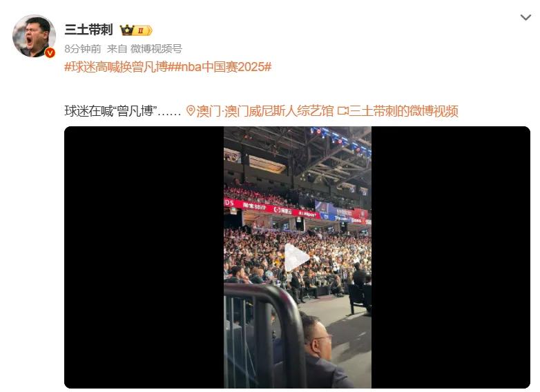This screenshot has height=392, width=540.
Task: Open the 8分钟前 post timestamp
Action: tap(83, 49)
